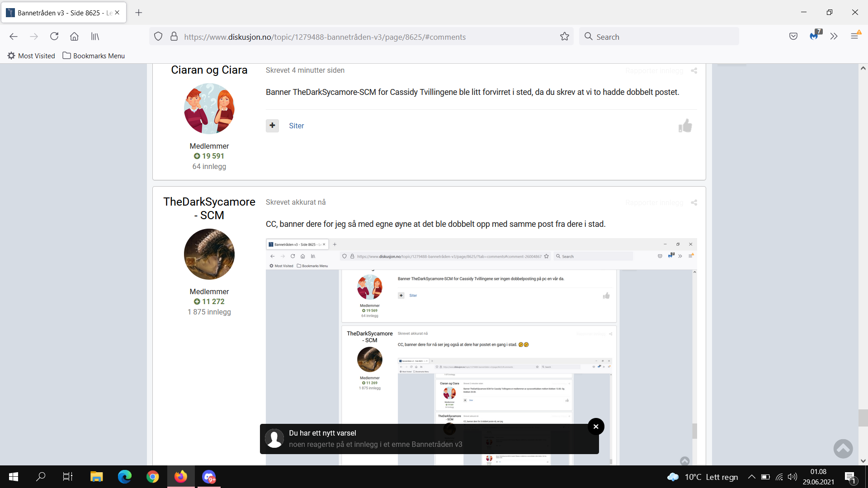Image resolution: width=868 pixels, height=488 pixels.
Task: Click the thumbs-up like icon on Ciaran's post
Action: (685, 126)
